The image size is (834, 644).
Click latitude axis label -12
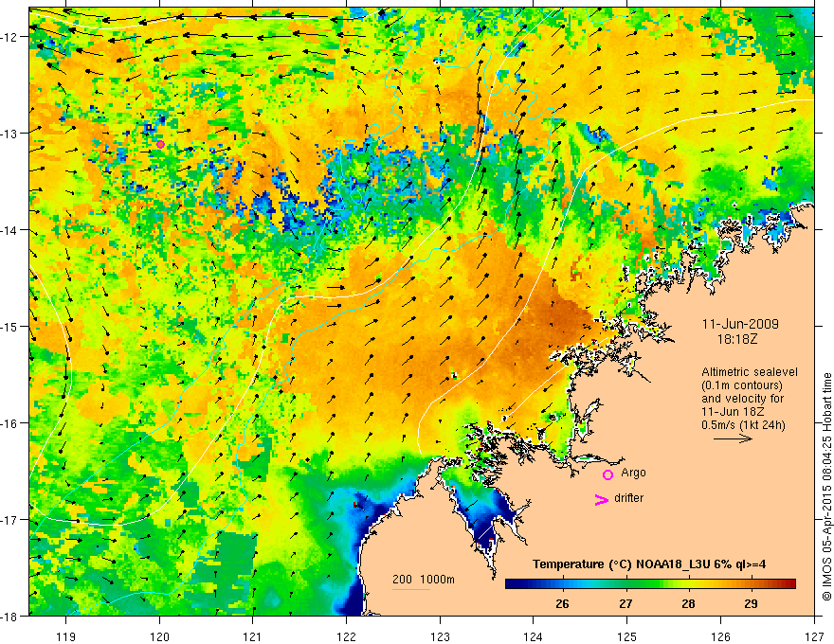point(10,37)
